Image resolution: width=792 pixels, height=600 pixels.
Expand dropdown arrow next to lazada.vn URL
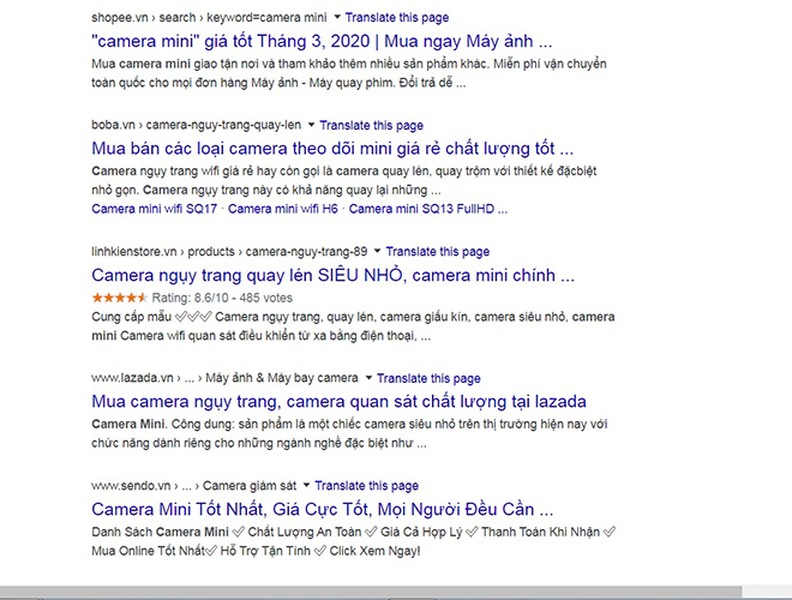(x=369, y=378)
